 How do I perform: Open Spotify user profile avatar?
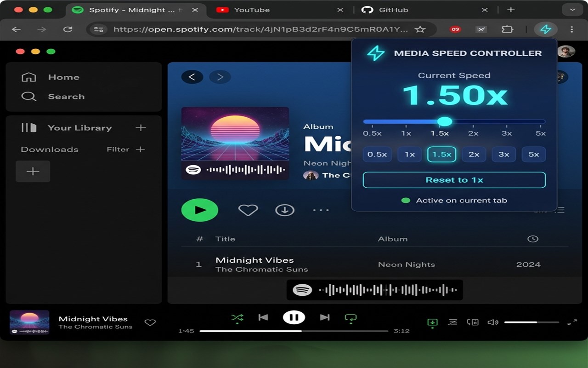[566, 51]
